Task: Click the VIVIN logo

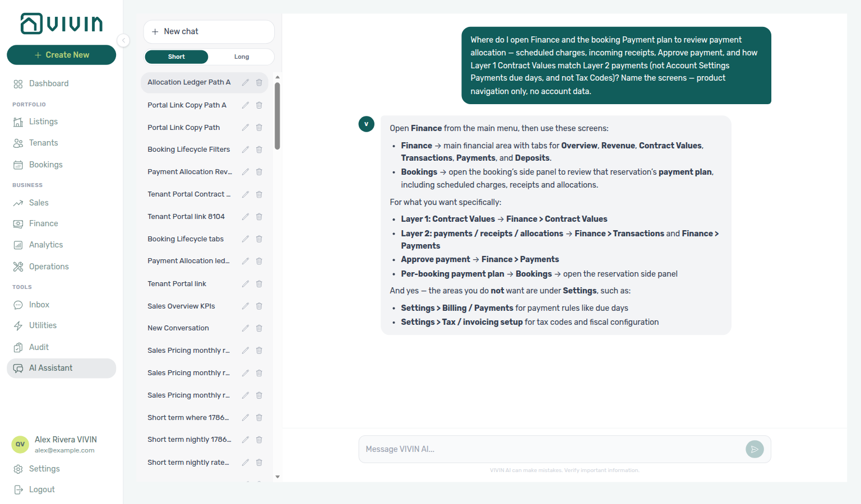Action: [62, 24]
